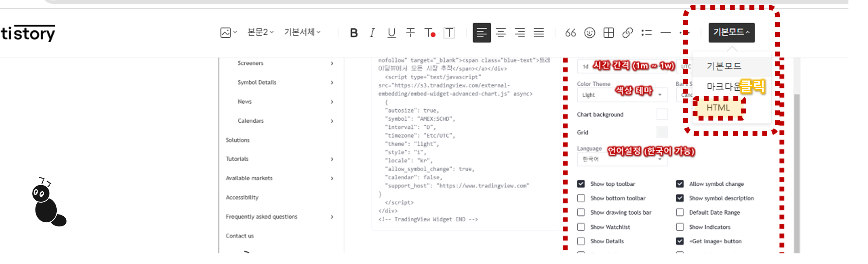Image resolution: width=868 pixels, height=264 pixels.
Task: Insert a hyperlink
Action: click(627, 33)
